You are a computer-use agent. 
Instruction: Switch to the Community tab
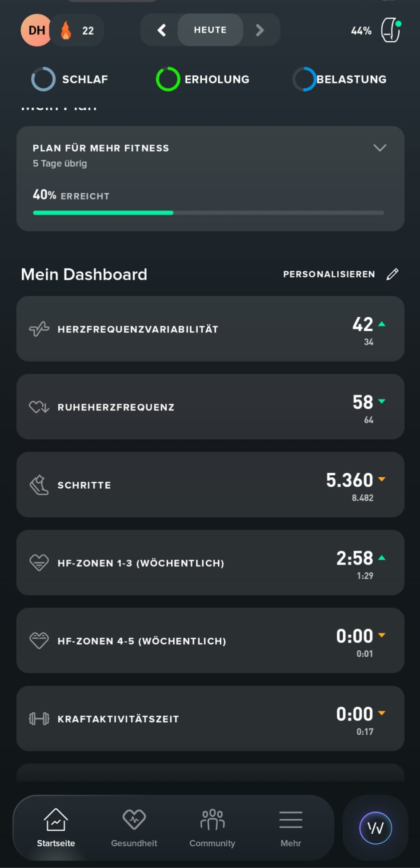(x=212, y=827)
